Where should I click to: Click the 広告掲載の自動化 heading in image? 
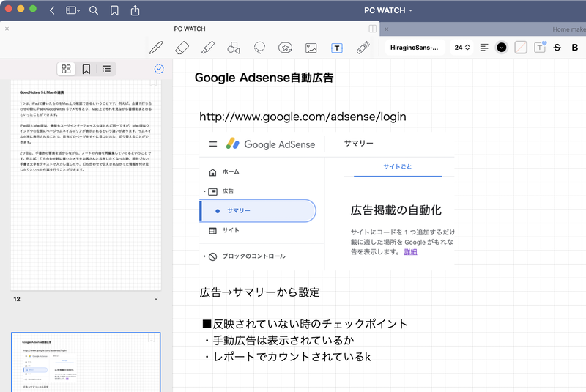click(x=396, y=210)
